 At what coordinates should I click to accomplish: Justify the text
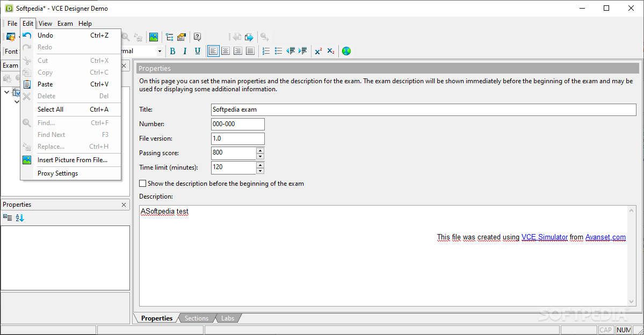click(250, 51)
